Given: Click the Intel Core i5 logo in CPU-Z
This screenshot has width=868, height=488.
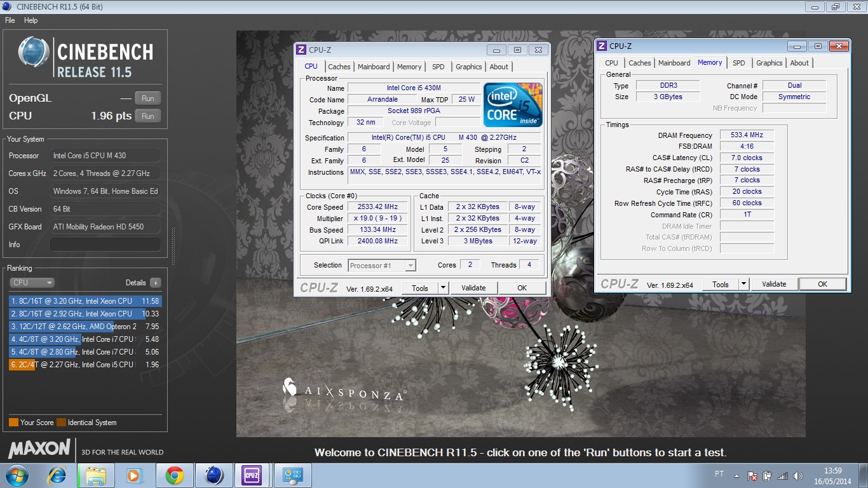Looking at the screenshot, I should pos(513,104).
